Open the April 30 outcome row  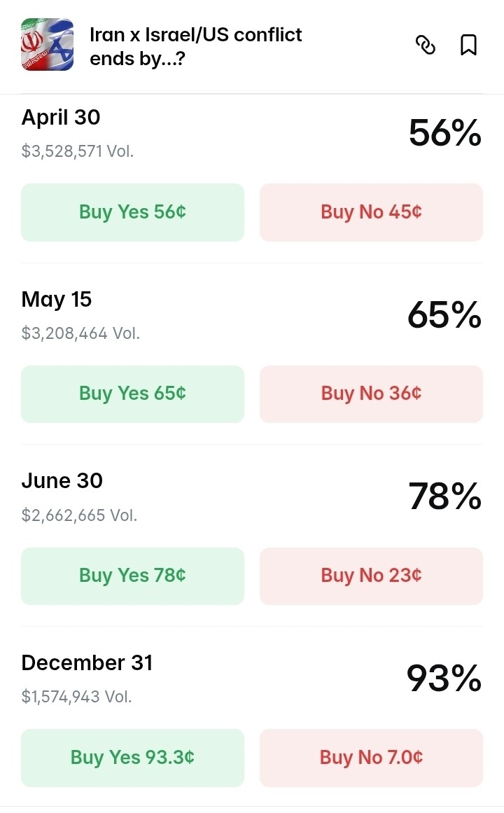click(61, 118)
